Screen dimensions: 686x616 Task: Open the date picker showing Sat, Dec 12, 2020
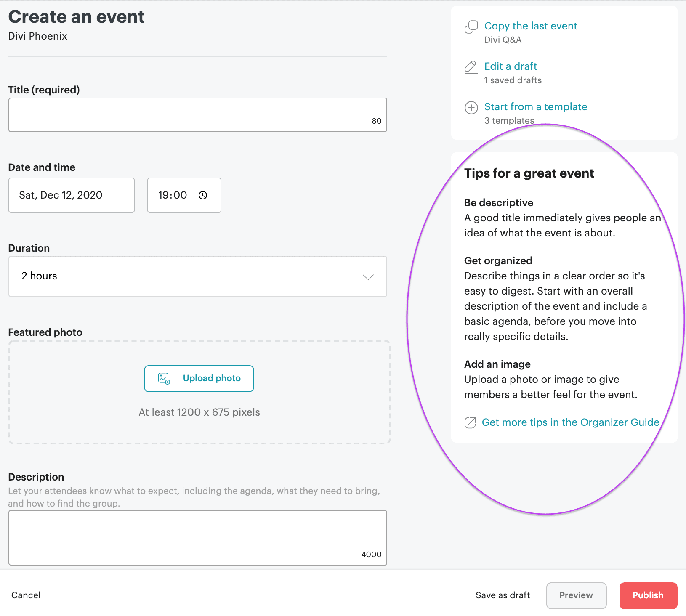click(x=71, y=195)
